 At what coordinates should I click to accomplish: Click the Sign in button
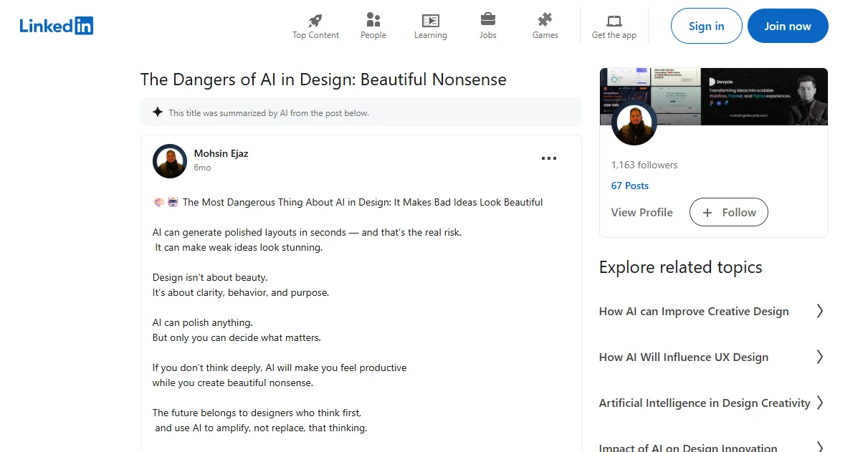707,27
